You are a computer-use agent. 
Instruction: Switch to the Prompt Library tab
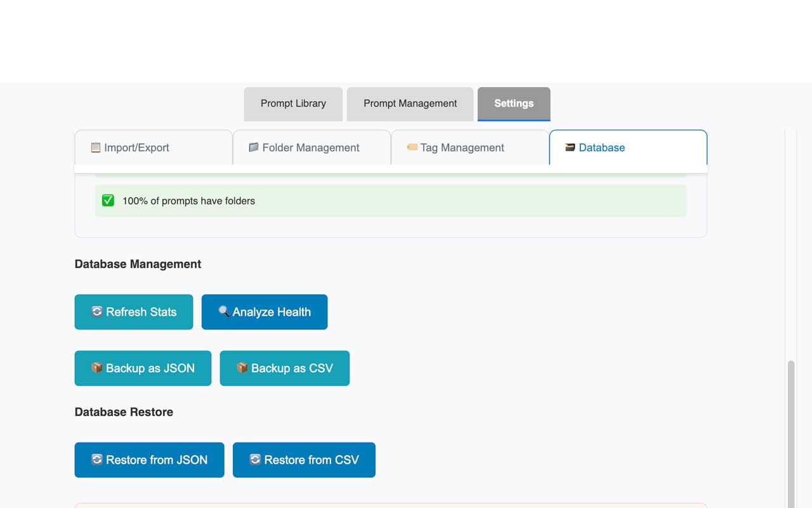click(x=293, y=104)
